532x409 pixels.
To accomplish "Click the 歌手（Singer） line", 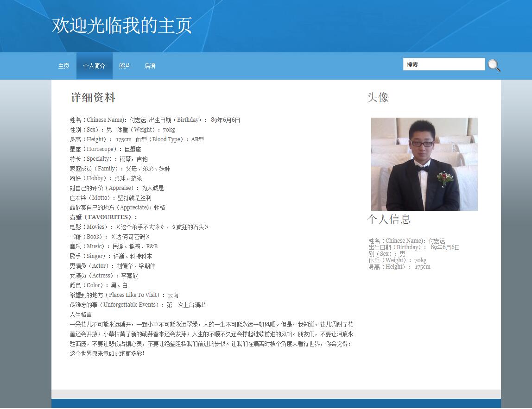I will [111, 256].
